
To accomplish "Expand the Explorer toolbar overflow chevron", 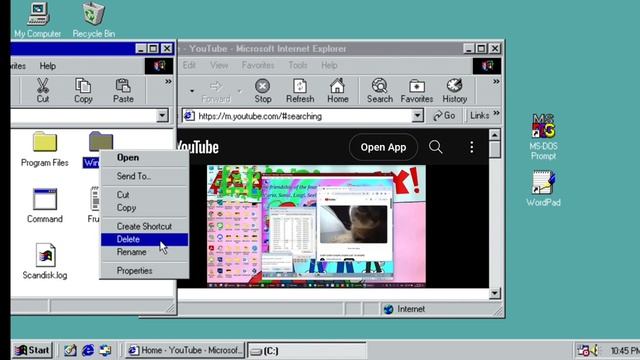I will pos(168,82).
